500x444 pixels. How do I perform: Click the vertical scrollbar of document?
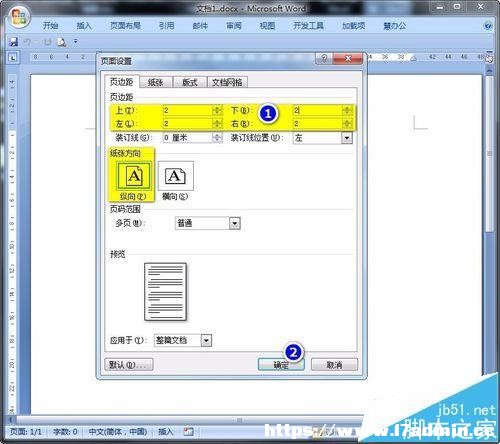[489, 233]
